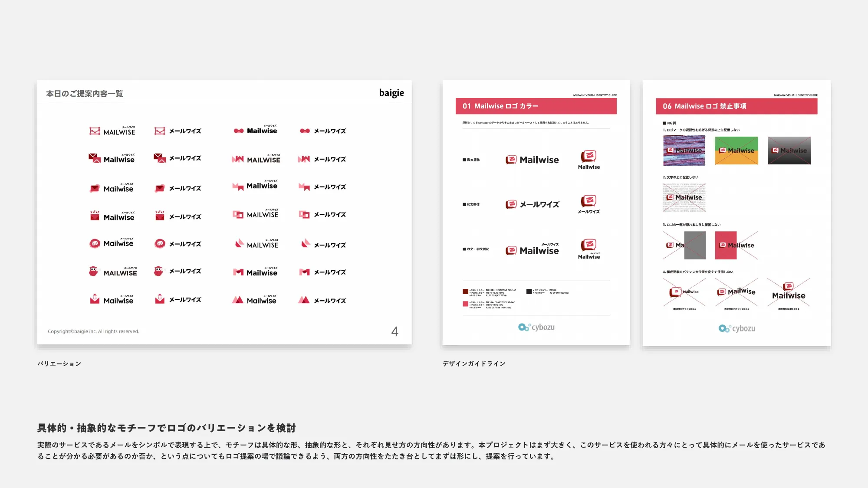
Task: Select smiling face envelope icon beside English Mailwise
Action: (95, 298)
